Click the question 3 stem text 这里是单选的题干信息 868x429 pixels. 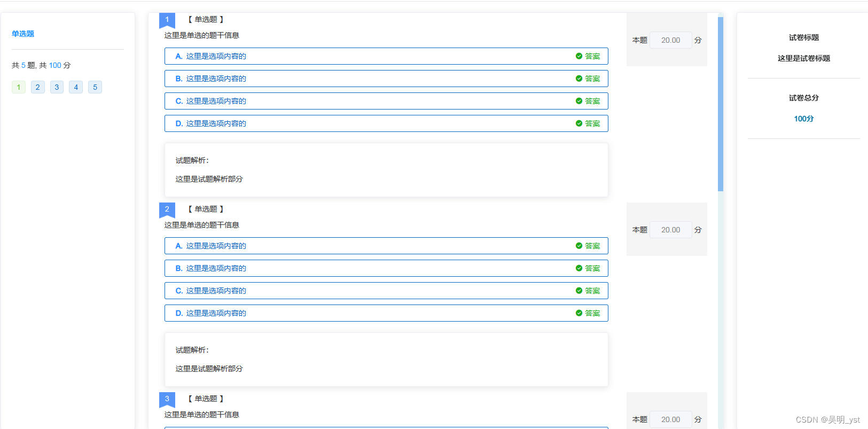202,415
